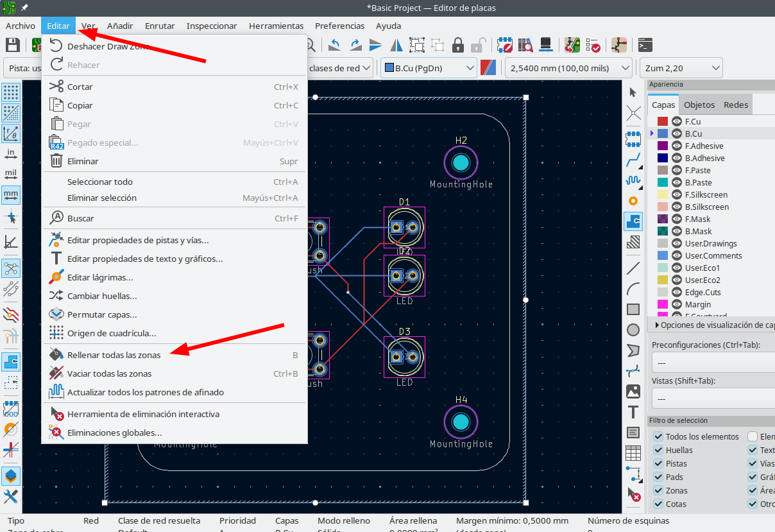Toggle Todos los elementos checkbox
This screenshot has width=775, height=532.
click(658, 436)
